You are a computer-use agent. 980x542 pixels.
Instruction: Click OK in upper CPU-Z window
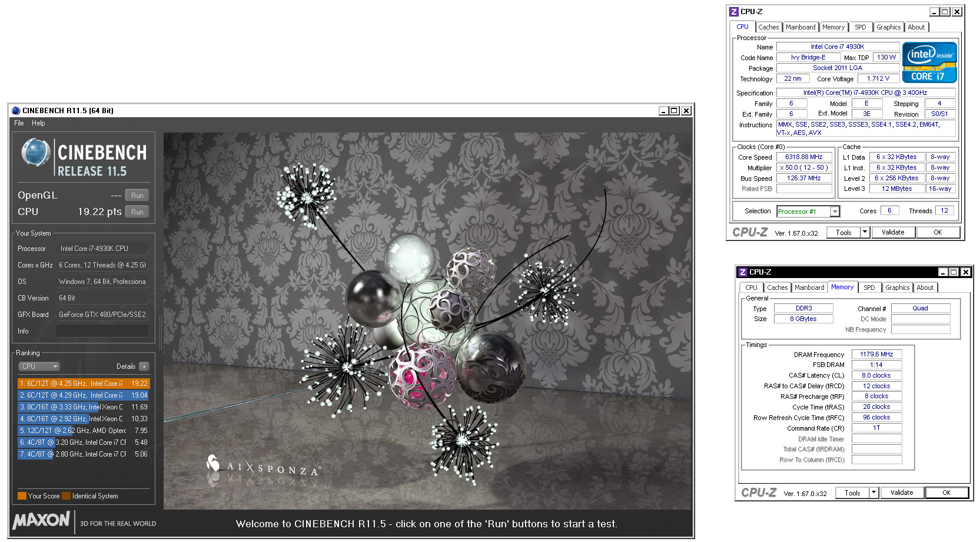(x=938, y=233)
